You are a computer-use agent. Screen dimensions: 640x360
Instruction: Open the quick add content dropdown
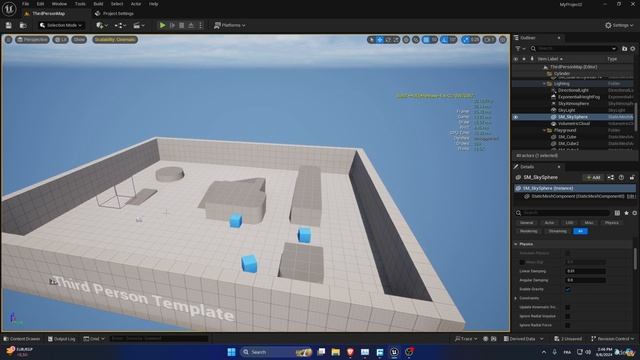point(102,25)
